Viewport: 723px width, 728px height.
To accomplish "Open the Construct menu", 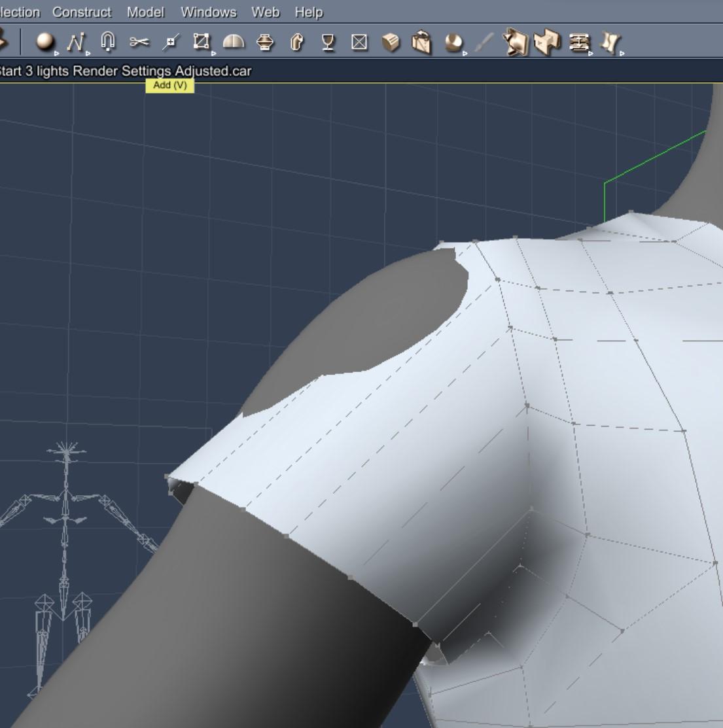I will 82,12.
